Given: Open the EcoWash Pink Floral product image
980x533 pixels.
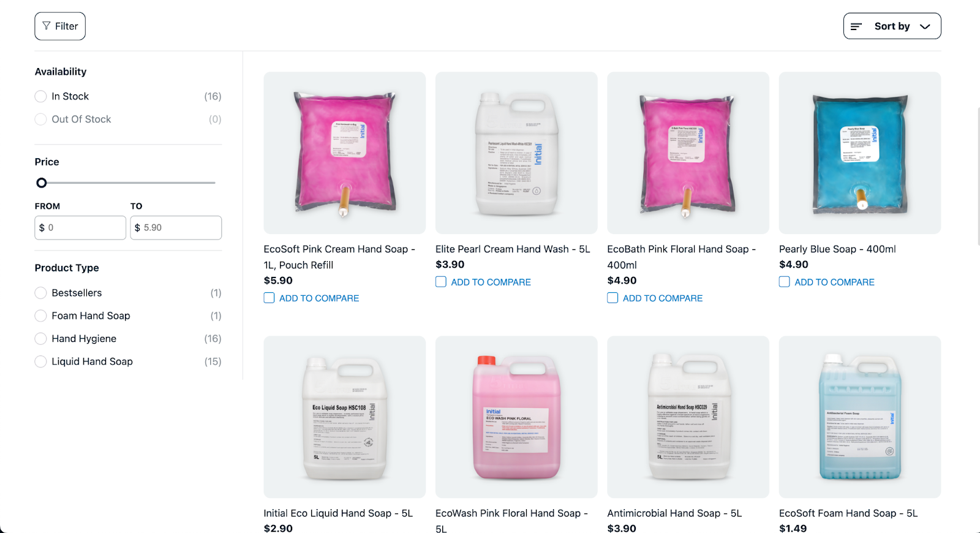Looking at the screenshot, I should (x=516, y=417).
